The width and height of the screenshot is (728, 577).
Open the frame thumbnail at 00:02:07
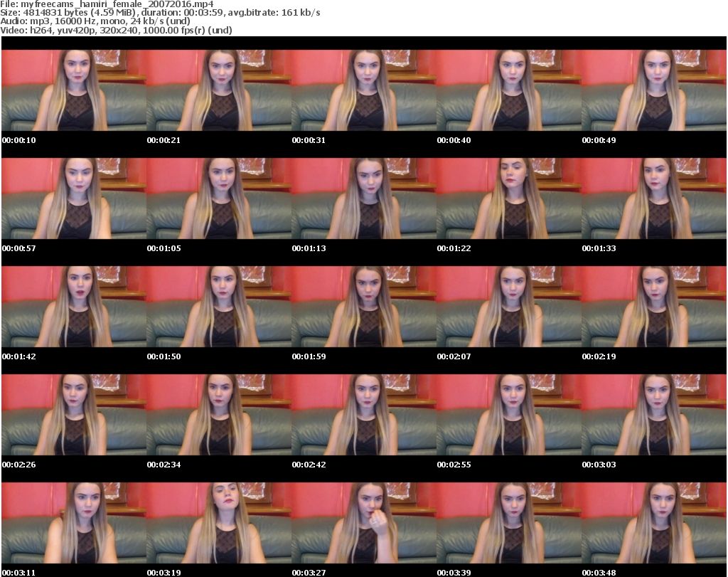[x=509, y=307]
